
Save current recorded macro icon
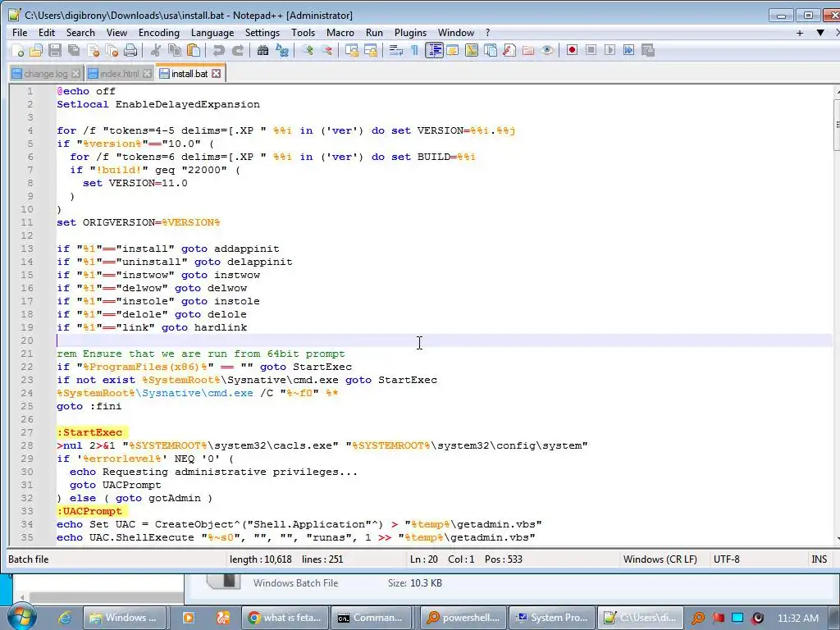click(x=648, y=50)
